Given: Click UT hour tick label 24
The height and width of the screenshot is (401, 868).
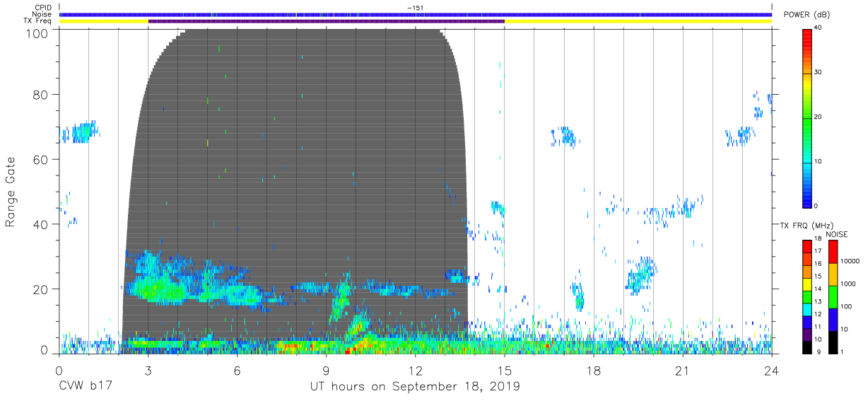Looking at the screenshot, I should [x=772, y=372].
